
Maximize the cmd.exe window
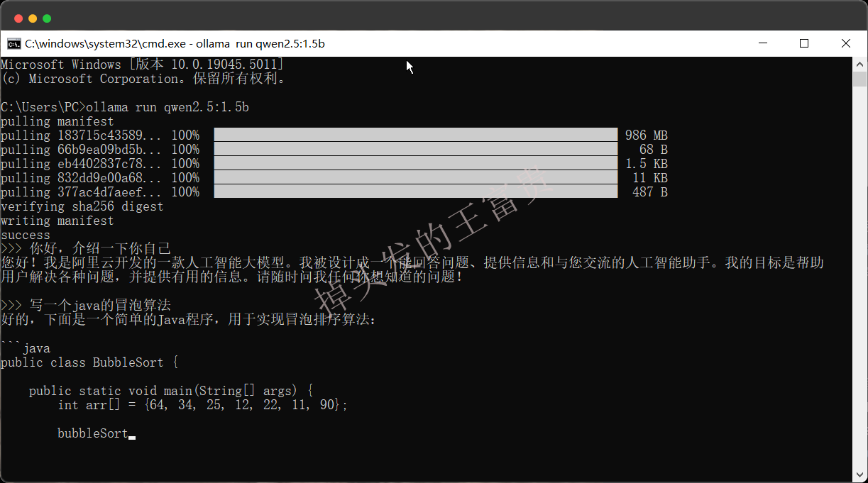(x=804, y=43)
